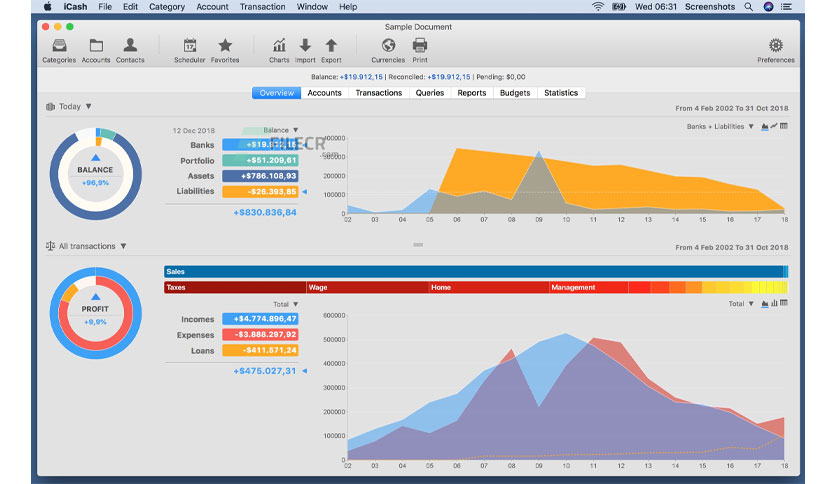The width and height of the screenshot is (836, 484).
Task: Click the Liabilities -$26.393,85 bar
Action: pyautogui.click(x=260, y=191)
